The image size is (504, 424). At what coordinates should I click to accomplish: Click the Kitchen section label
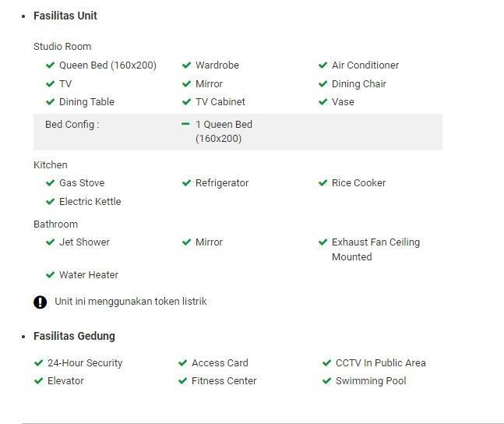click(51, 165)
